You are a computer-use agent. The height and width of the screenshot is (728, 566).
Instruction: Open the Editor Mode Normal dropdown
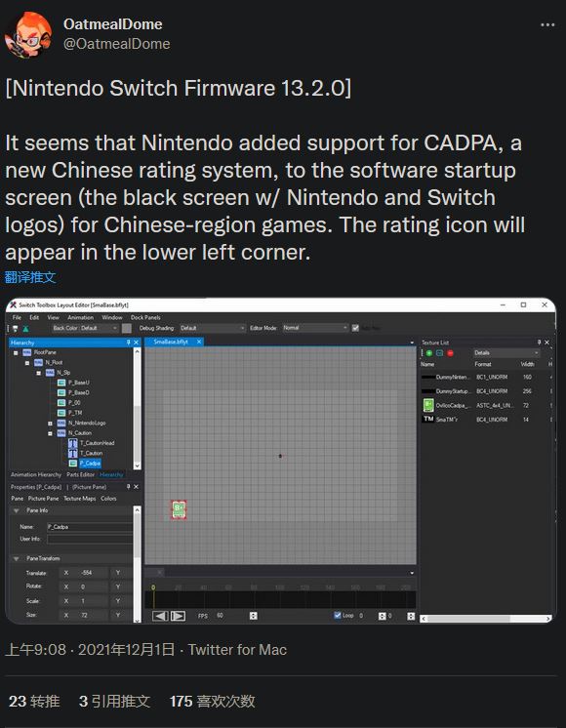click(x=315, y=328)
